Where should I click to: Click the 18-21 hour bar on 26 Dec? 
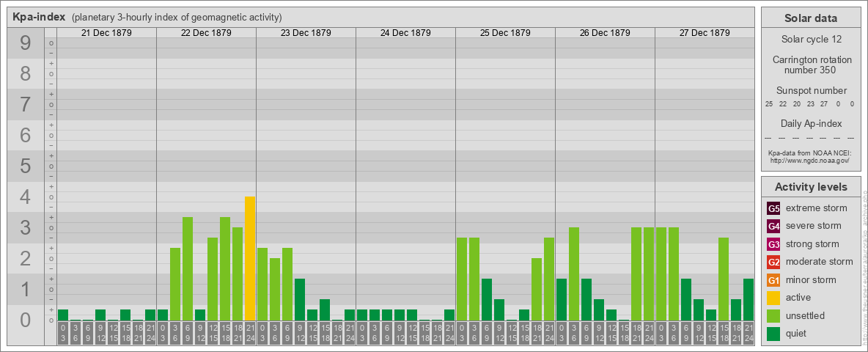tap(636, 274)
